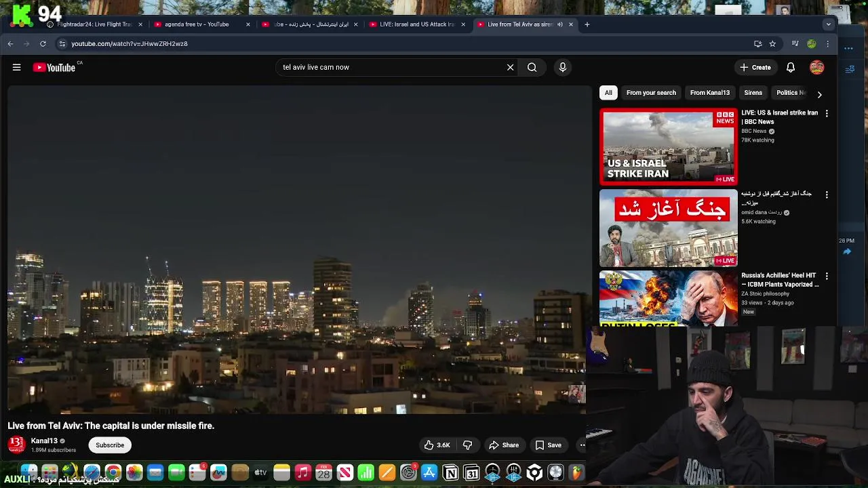Open Safari in the Dock
The height and width of the screenshot is (488, 868).
(x=92, y=472)
